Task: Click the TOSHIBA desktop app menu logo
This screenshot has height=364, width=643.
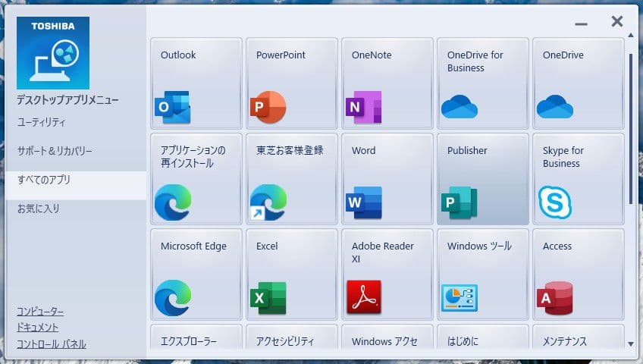Action: point(53,53)
